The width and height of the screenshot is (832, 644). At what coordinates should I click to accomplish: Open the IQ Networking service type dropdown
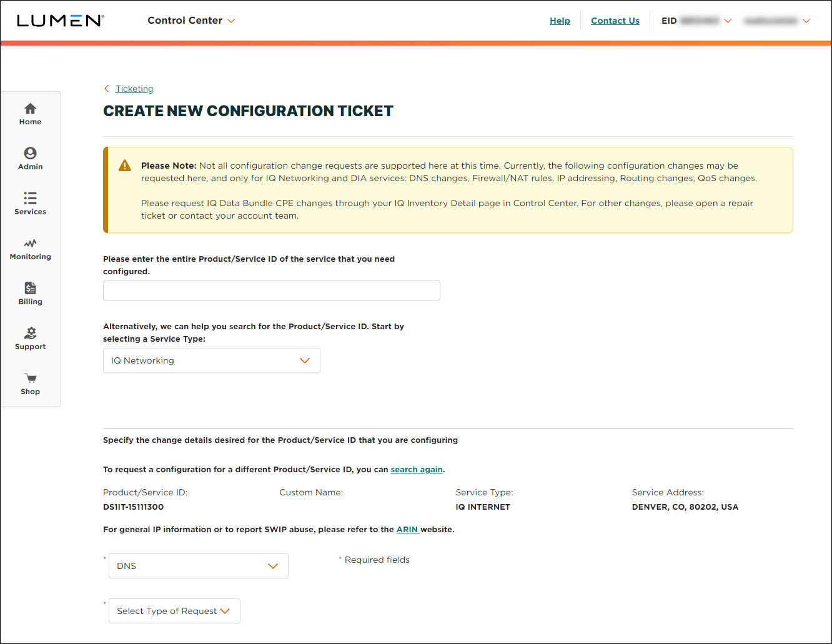[x=212, y=360]
